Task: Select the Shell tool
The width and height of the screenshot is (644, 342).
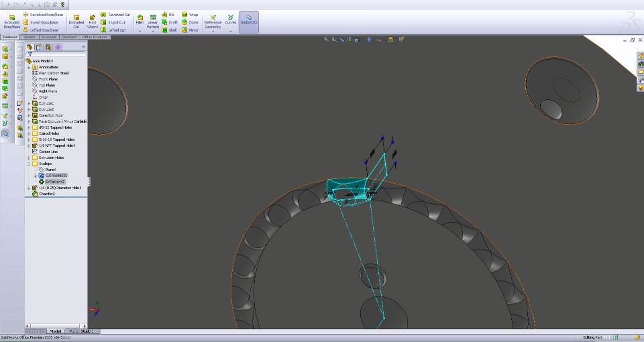Action: (x=169, y=30)
